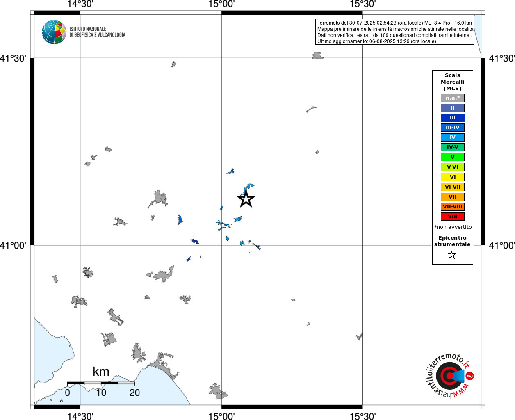Image resolution: width=515 pixels, height=420 pixels.
Task: Select the VII-VIII intensity legend swatch
Action: pyautogui.click(x=453, y=207)
